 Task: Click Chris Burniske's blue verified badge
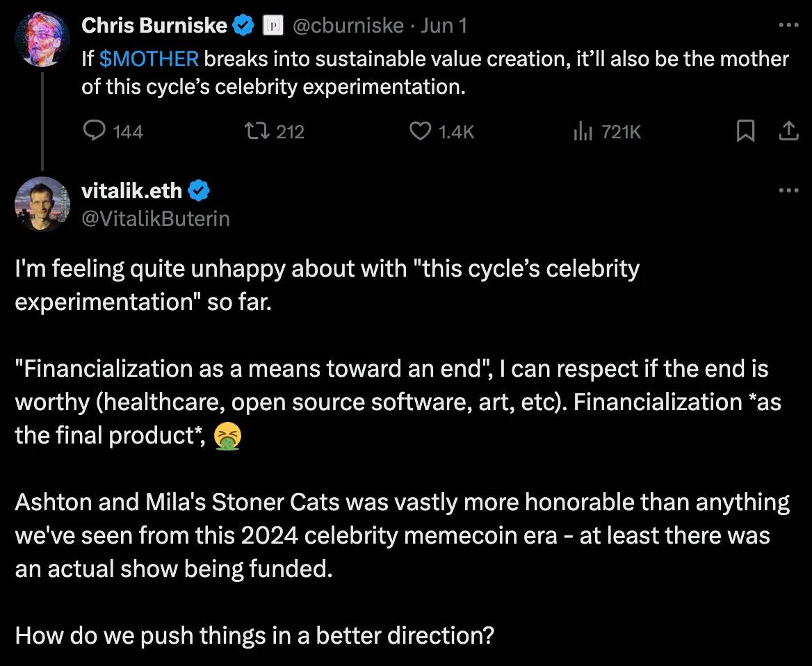(244, 26)
